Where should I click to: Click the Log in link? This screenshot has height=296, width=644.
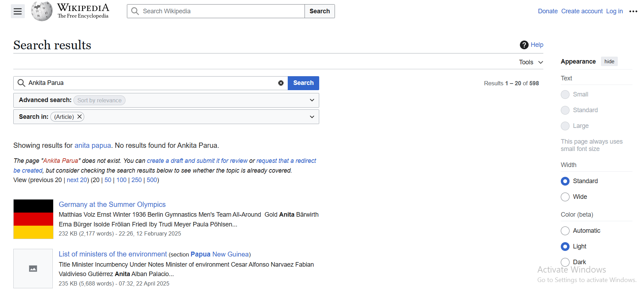tap(614, 11)
